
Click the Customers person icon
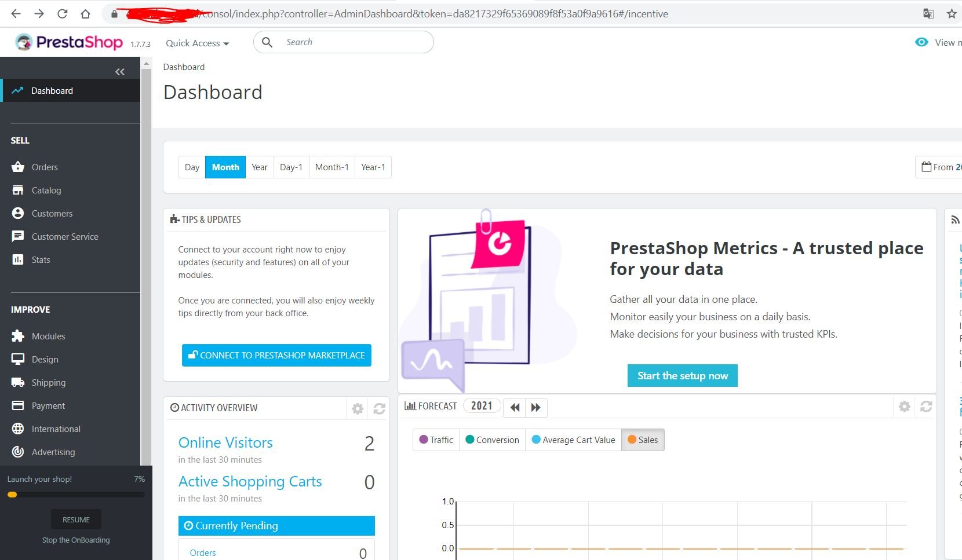coord(18,213)
